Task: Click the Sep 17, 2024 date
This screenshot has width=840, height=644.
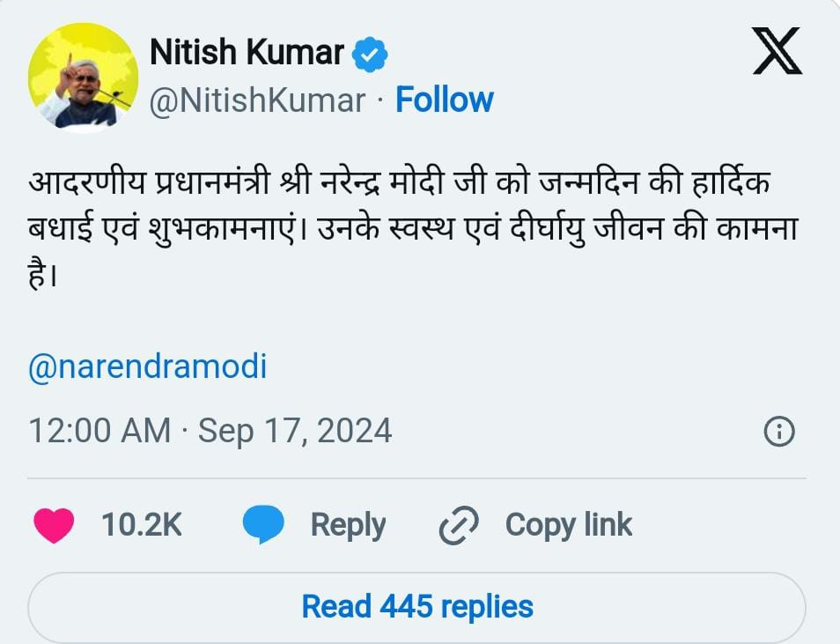Action: [x=295, y=432]
